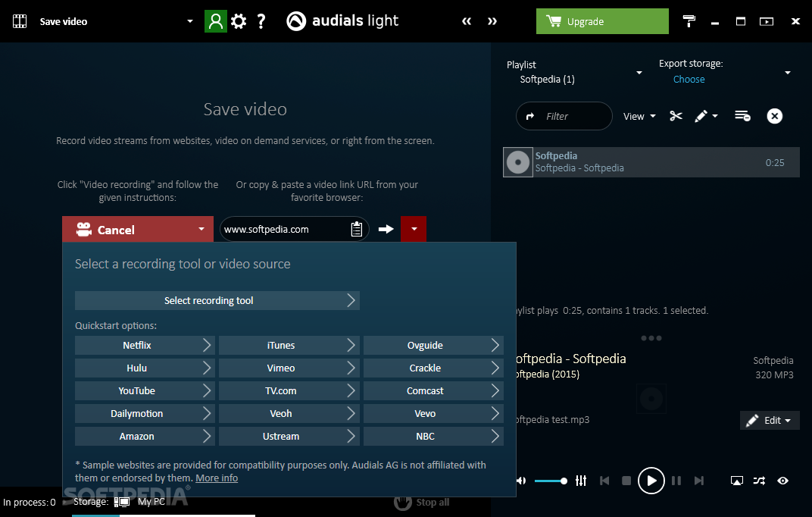Skip to next track
This screenshot has height=517, width=812.
click(699, 481)
